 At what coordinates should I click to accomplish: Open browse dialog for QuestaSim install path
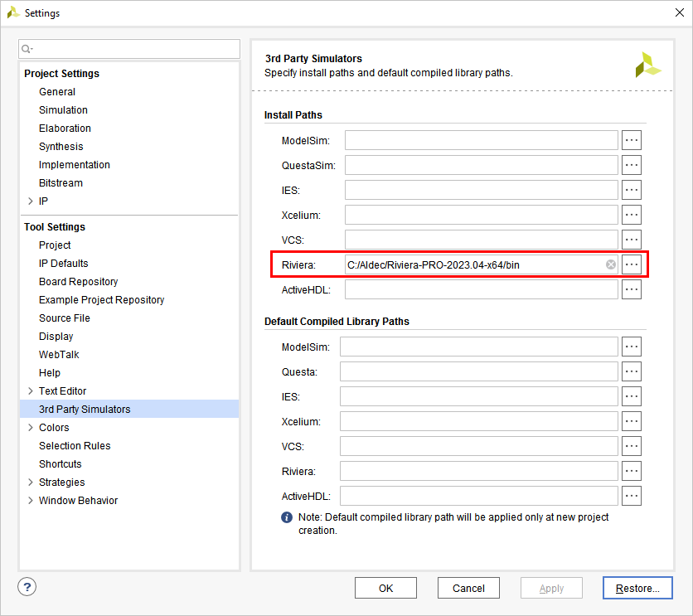632,165
